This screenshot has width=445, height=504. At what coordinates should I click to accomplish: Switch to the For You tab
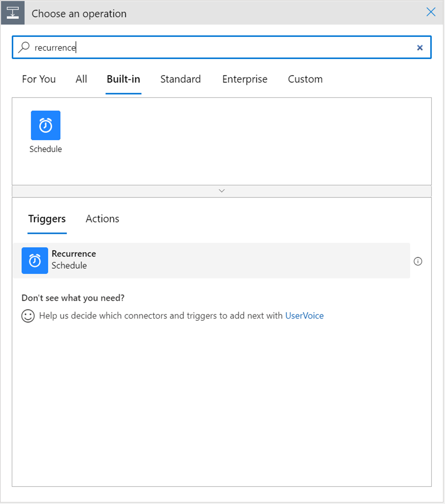[39, 79]
